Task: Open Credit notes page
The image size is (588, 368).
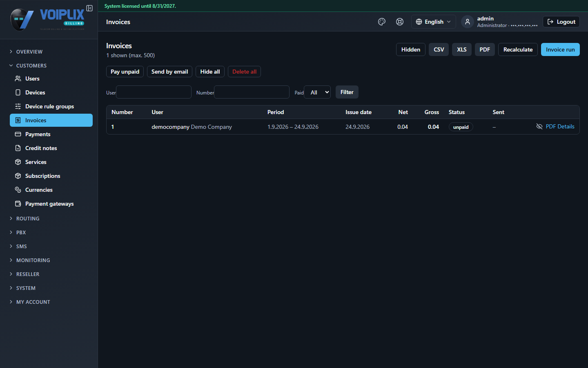Action: pyautogui.click(x=51, y=148)
